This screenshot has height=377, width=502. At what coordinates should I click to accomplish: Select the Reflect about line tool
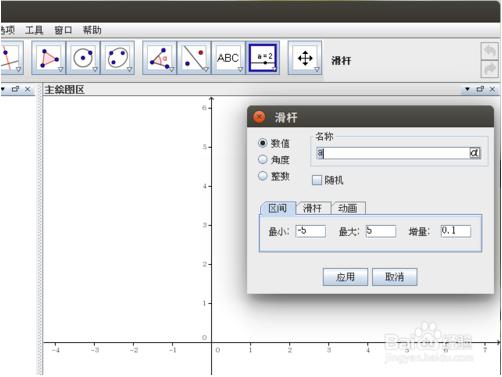pos(194,58)
